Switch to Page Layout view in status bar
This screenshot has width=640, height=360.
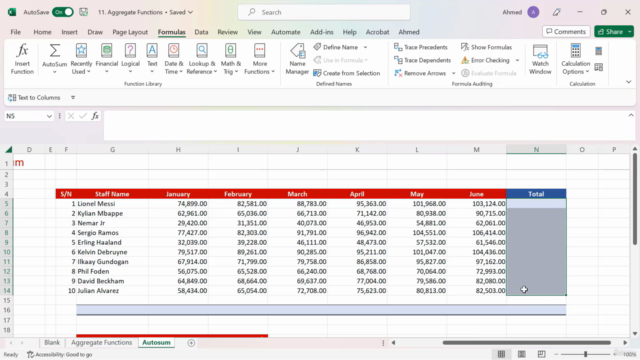(x=522, y=354)
